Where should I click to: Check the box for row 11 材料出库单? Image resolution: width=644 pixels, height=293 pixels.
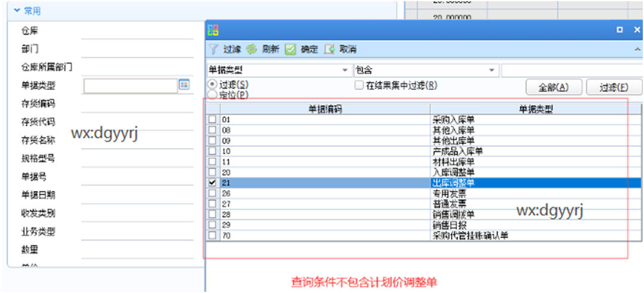pyautogui.click(x=212, y=162)
